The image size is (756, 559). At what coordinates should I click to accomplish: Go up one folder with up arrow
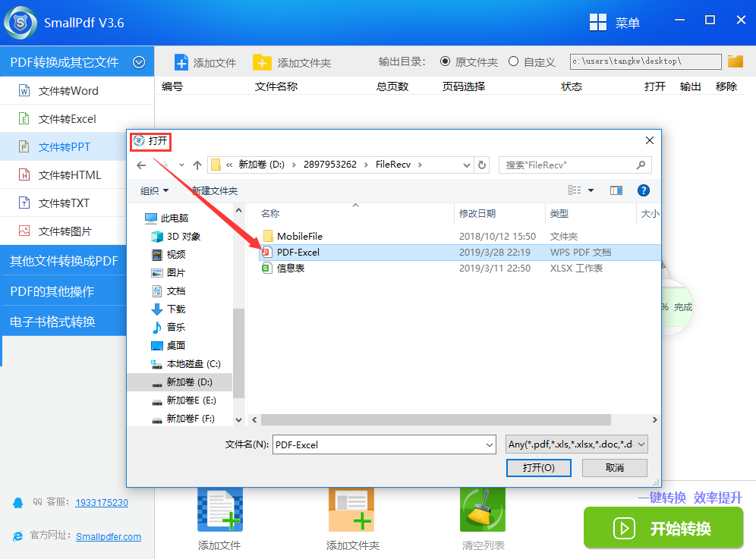click(197, 165)
